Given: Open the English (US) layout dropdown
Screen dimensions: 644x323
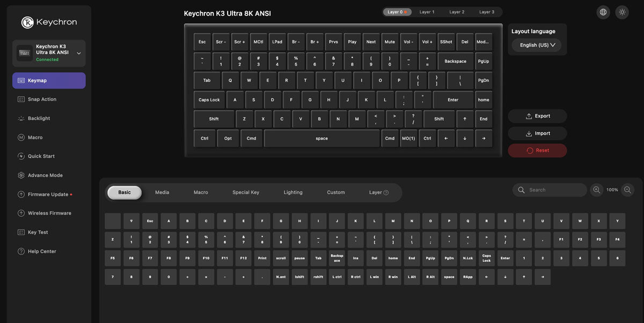Looking at the screenshot, I should (537, 45).
